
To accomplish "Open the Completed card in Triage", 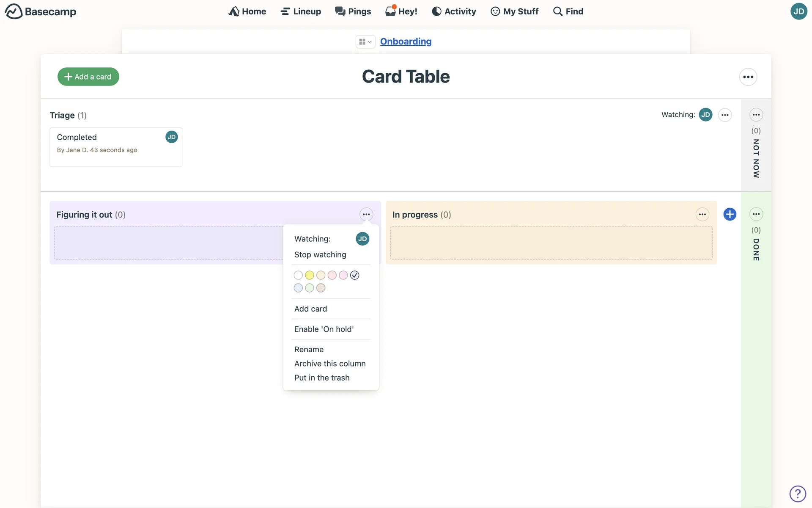I will point(77,137).
